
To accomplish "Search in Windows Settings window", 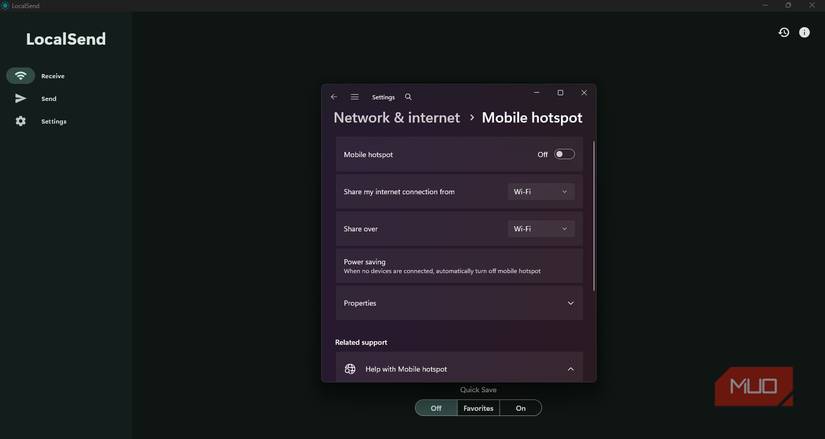I will (408, 97).
